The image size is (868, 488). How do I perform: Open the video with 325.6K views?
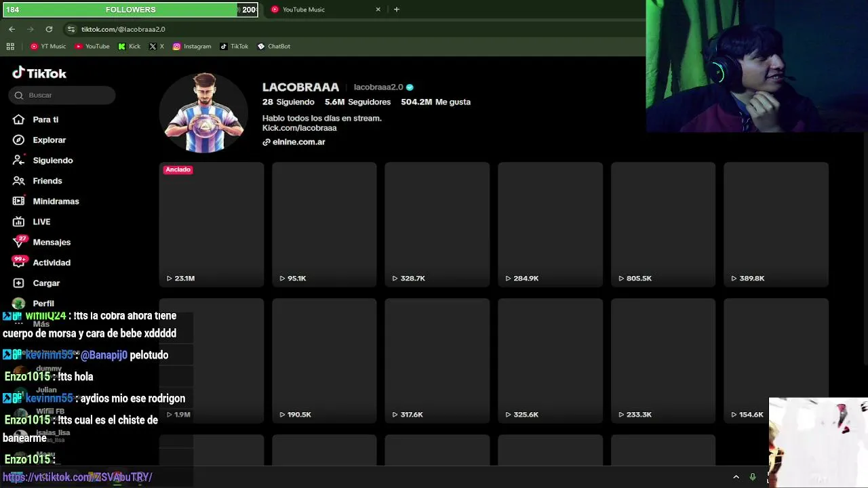coord(550,361)
